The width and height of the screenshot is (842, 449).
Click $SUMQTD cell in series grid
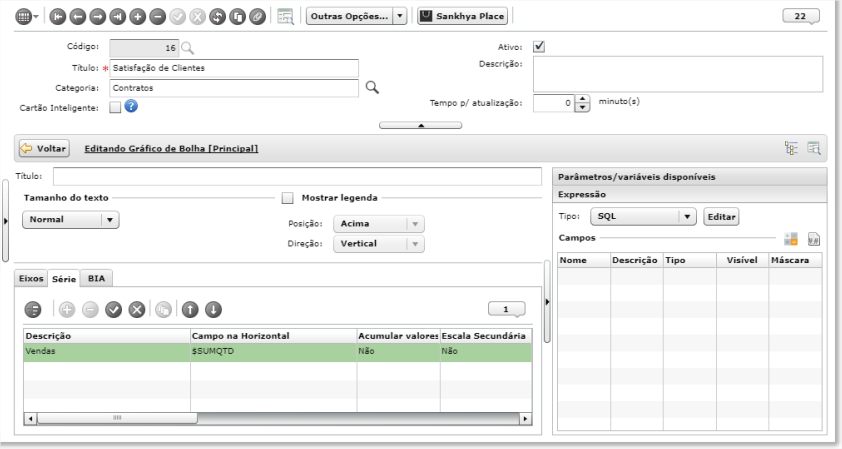[273, 351]
